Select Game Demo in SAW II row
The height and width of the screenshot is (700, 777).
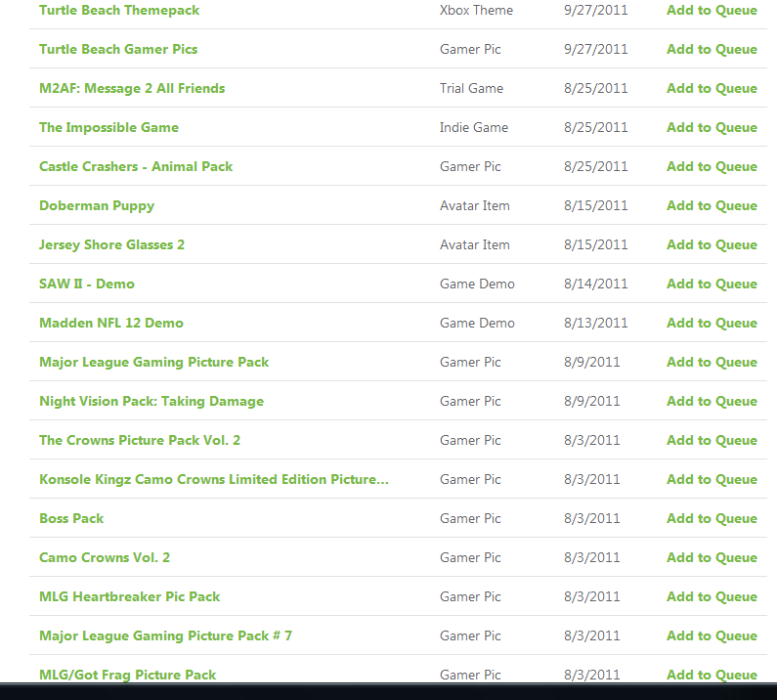[x=477, y=284]
